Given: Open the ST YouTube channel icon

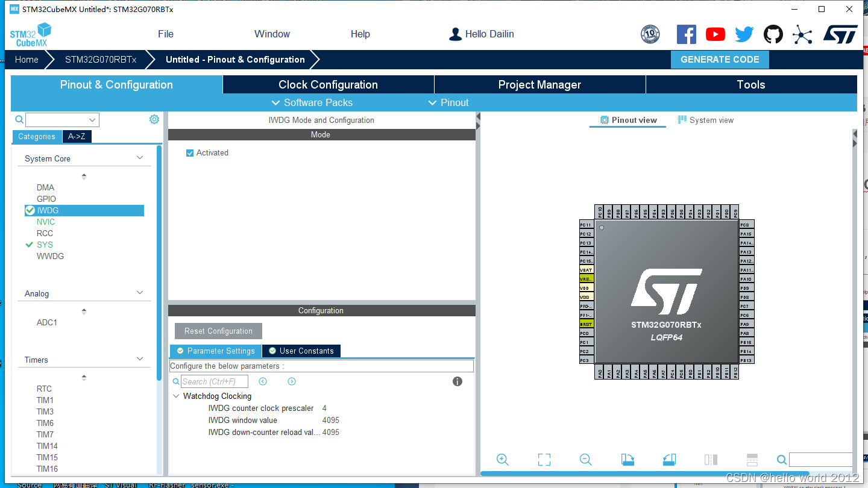Looking at the screenshot, I should click(715, 34).
